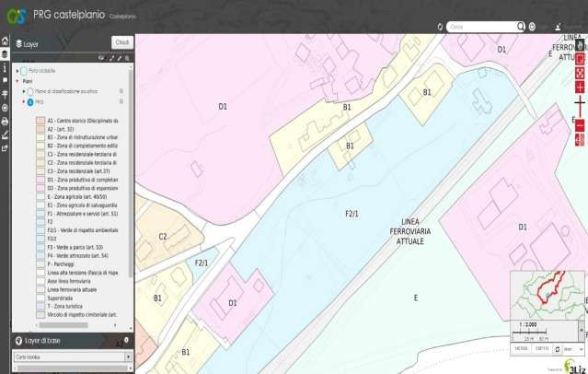Expand the Pista ciclabile layer

coord(17,70)
